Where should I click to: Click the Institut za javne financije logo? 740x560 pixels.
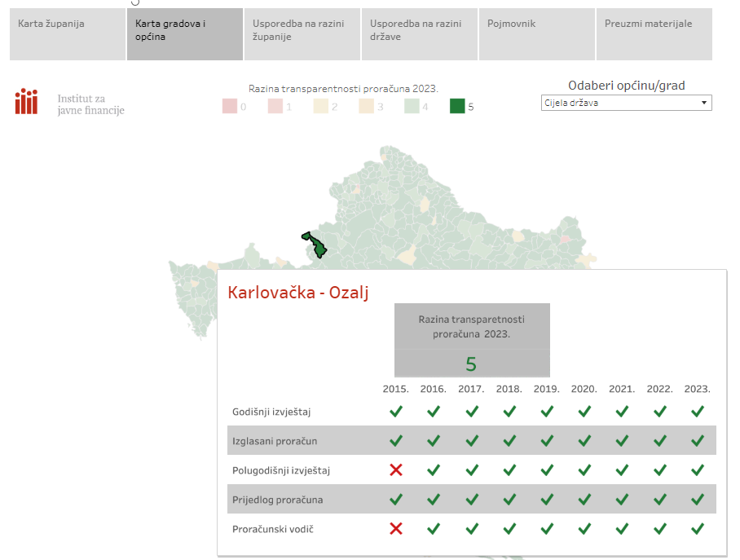click(x=69, y=104)
